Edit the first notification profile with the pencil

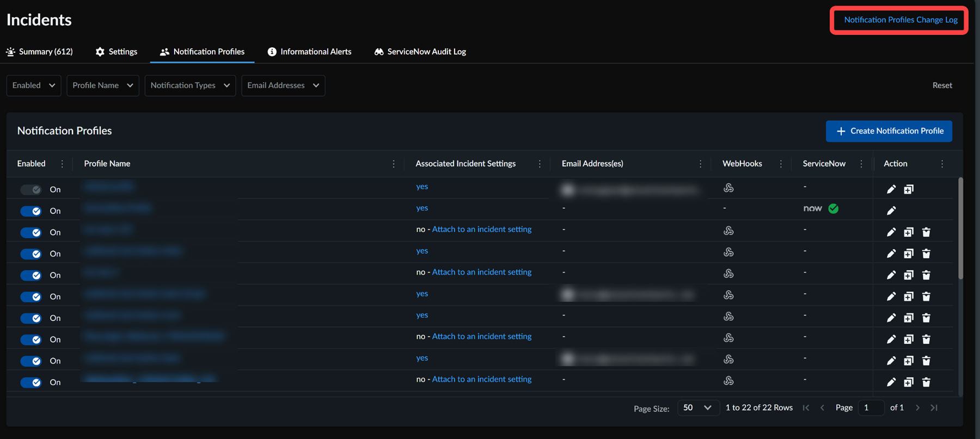pyautogui.click(x=891, y=189)
